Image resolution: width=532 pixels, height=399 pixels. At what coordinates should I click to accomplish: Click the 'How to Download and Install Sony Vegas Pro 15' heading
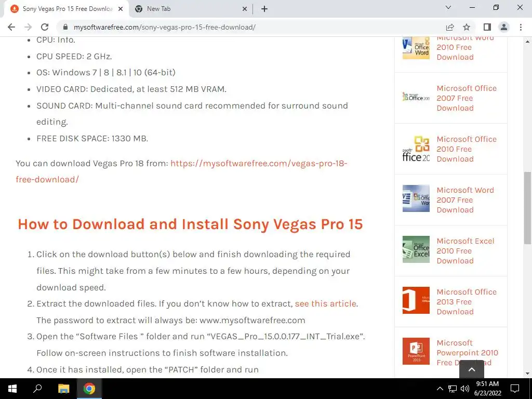190,224
